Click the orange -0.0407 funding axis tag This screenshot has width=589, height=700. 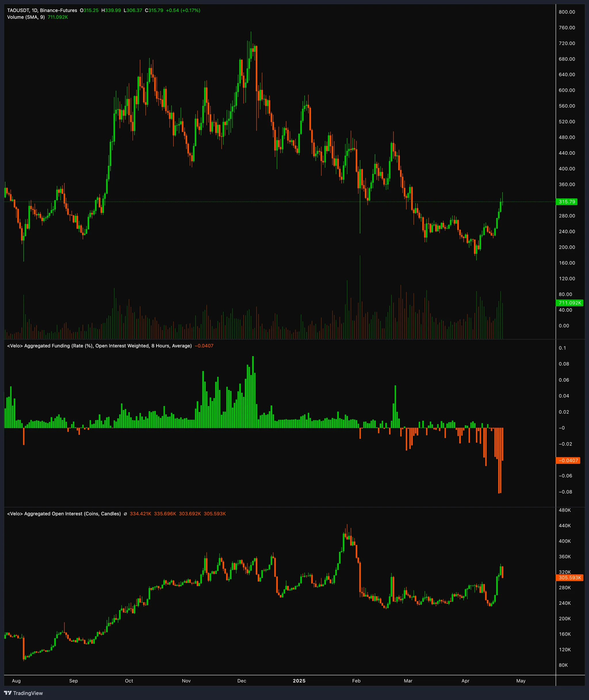tap(568, 460)
